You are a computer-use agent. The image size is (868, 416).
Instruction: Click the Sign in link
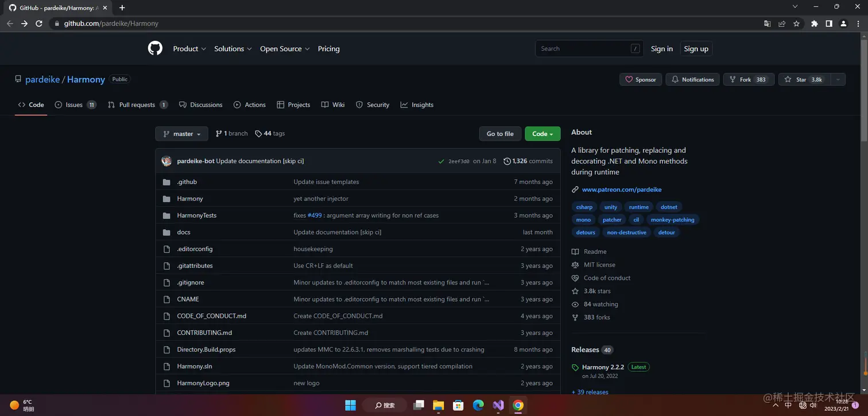pyautogui.click(x=662, y=49)
